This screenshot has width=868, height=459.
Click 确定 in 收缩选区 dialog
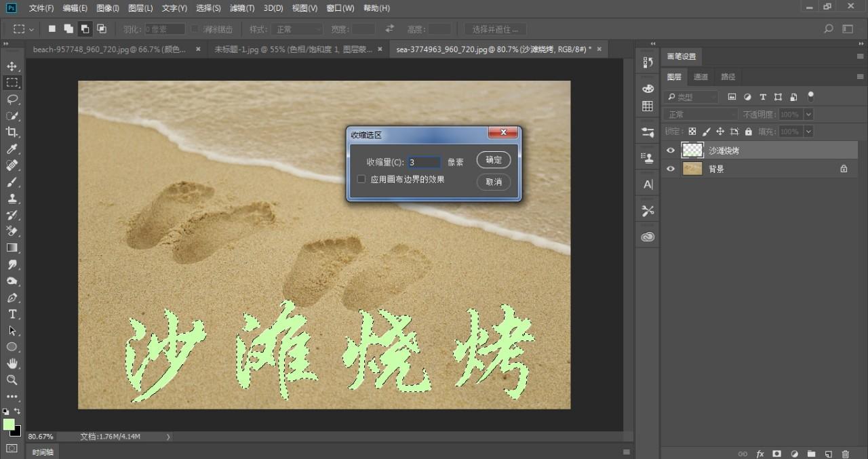point(494,160)
